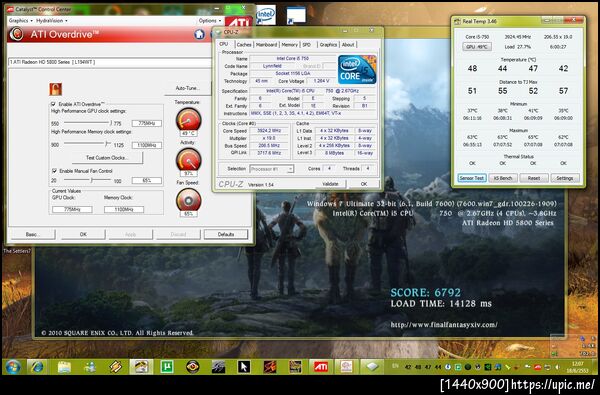Click Sensor Test in Real Temp

tap(472, 178)
